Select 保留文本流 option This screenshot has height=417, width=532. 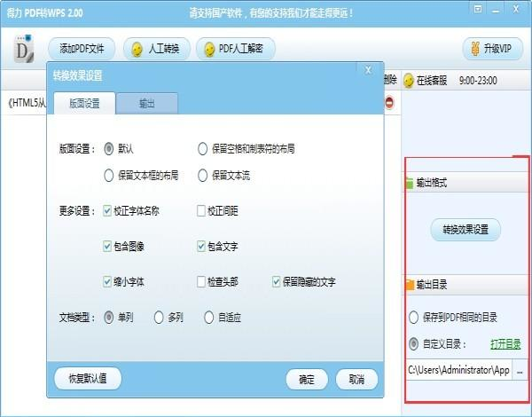click(x=202, y=176)
